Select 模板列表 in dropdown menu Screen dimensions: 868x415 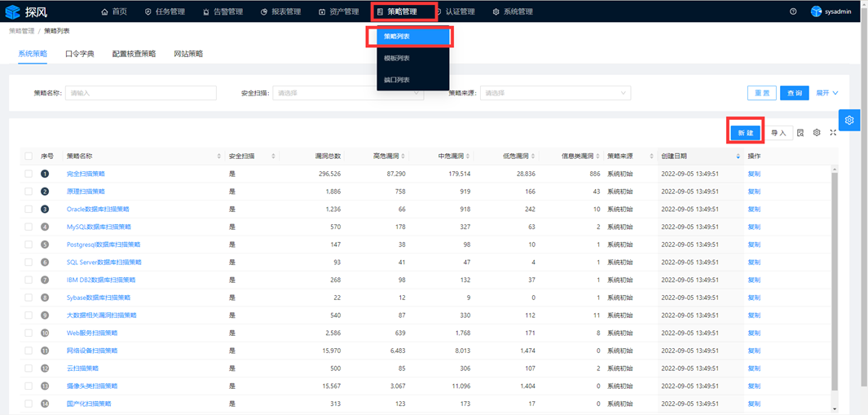point(412,58)
